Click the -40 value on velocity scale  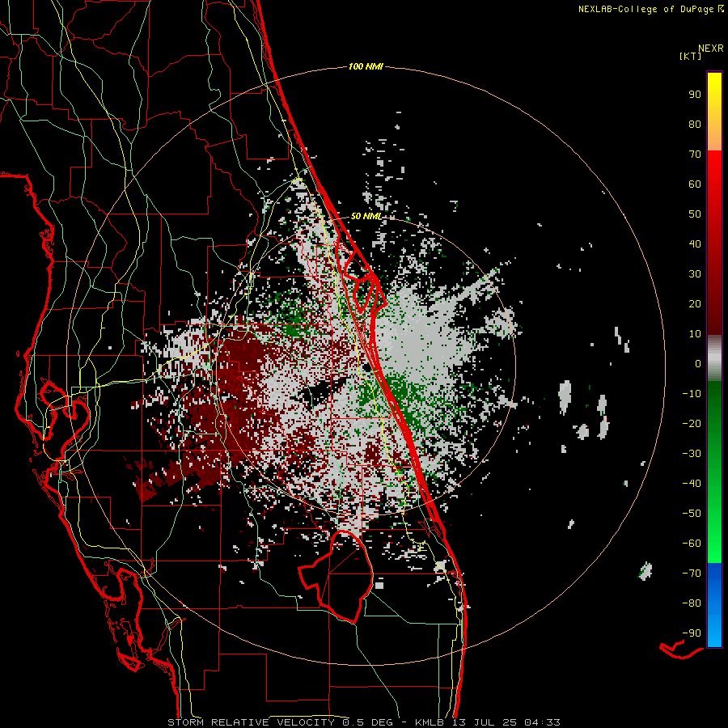[x=692, y=484]
